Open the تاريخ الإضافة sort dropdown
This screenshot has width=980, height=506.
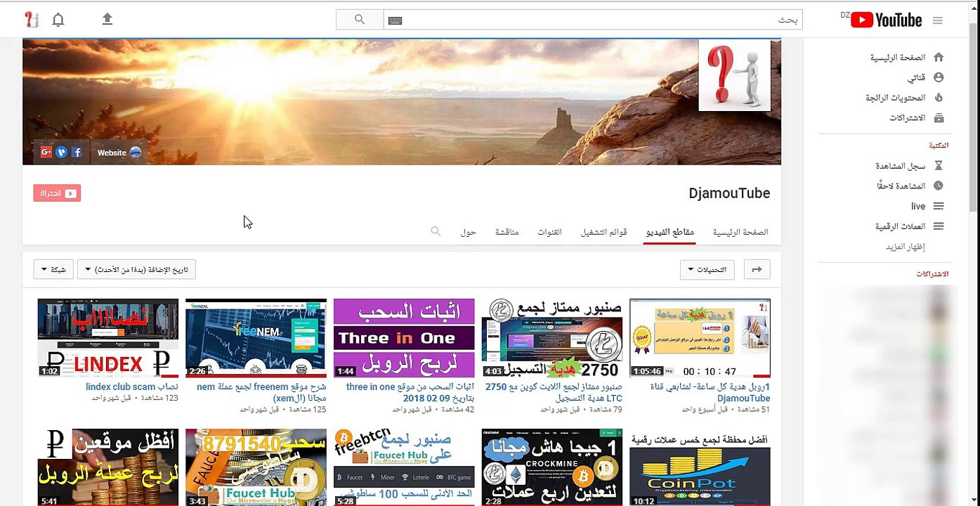coord(136,269)
